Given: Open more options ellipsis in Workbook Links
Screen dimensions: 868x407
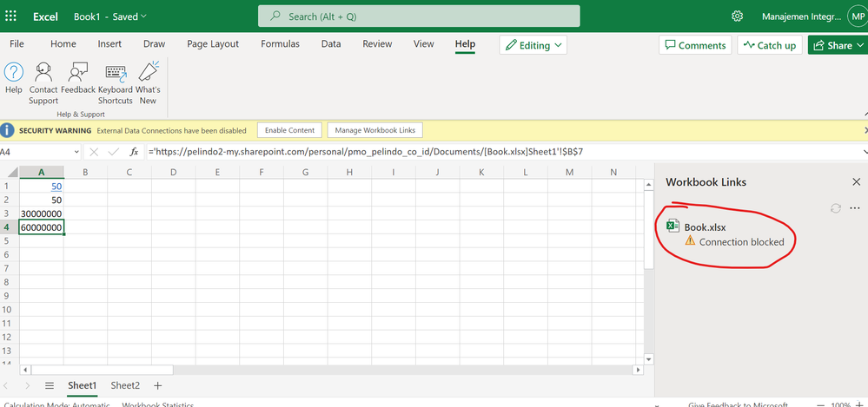Looking at the screenshot, I should tap(855, 208).
